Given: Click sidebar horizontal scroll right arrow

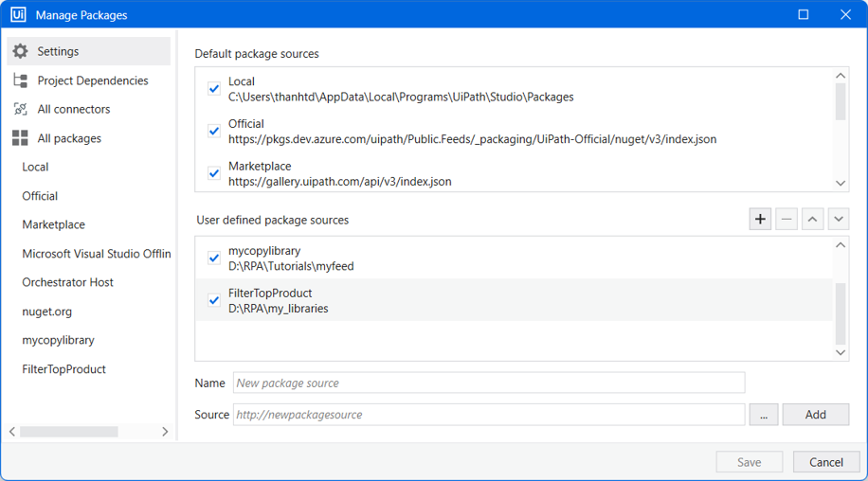Looking at the screenshot, I should [165, 432].
